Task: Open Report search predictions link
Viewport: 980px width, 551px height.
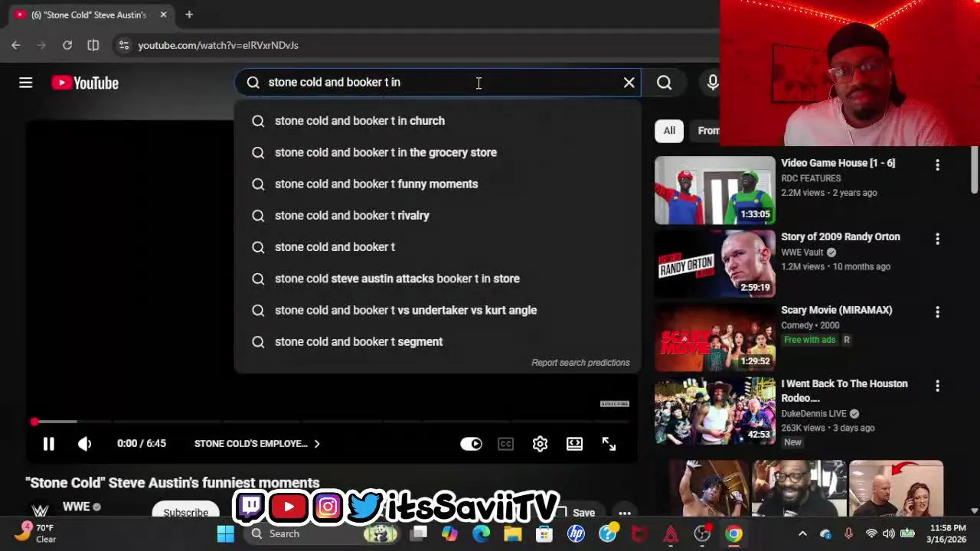Action: (580, 363)
